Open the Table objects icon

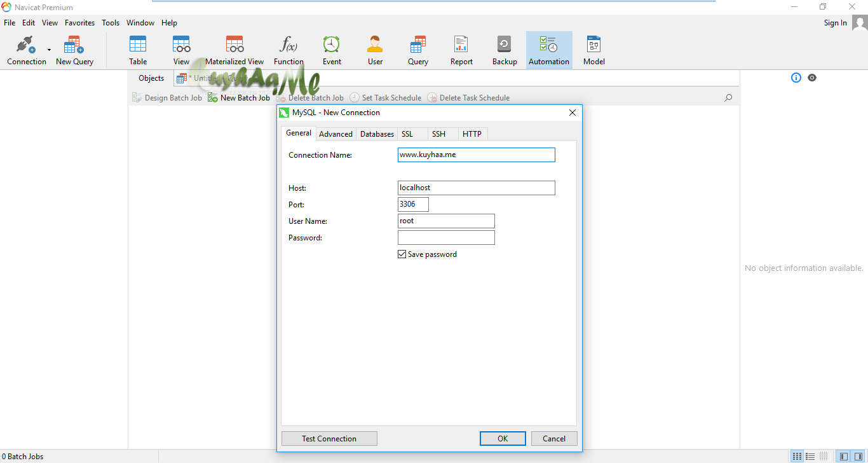click(x=138, y=50)
